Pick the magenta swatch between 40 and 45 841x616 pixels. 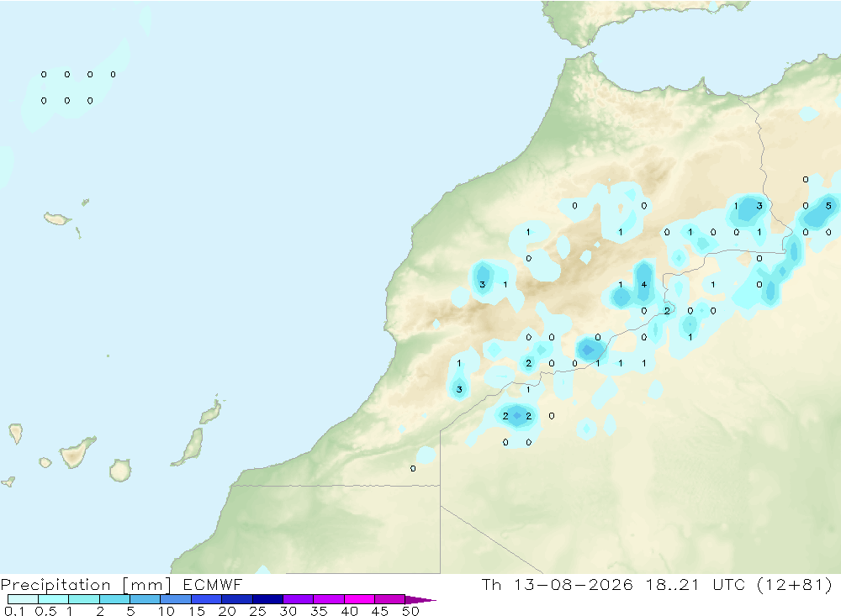[x=359, y=599]
